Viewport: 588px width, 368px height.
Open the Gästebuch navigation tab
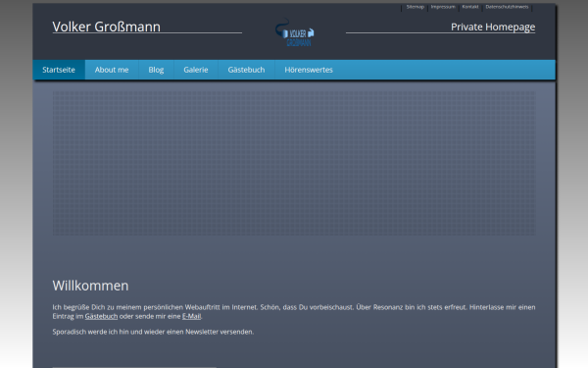(x=246, y=70)
